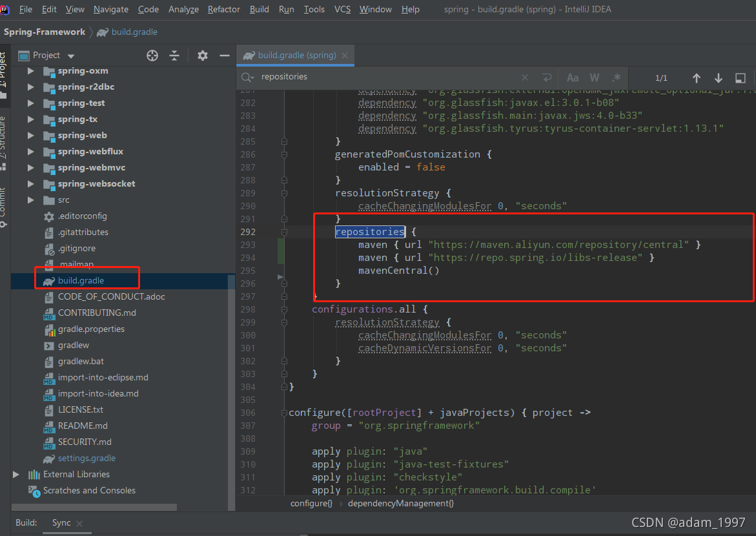Image resolution: width=756 pixels, height=536 pixels.
Task: Select import-into-idea.md file
Action: [98, 394]
